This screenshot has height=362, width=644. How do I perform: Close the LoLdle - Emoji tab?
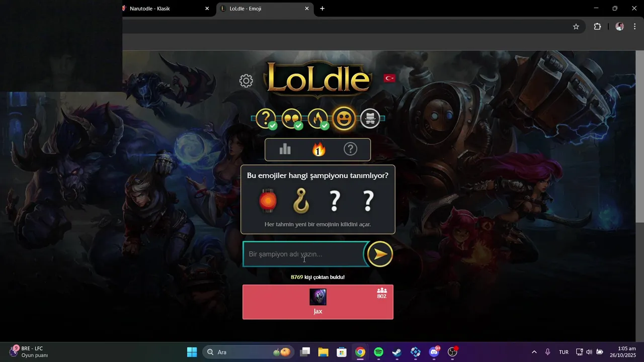coord(307,9)
